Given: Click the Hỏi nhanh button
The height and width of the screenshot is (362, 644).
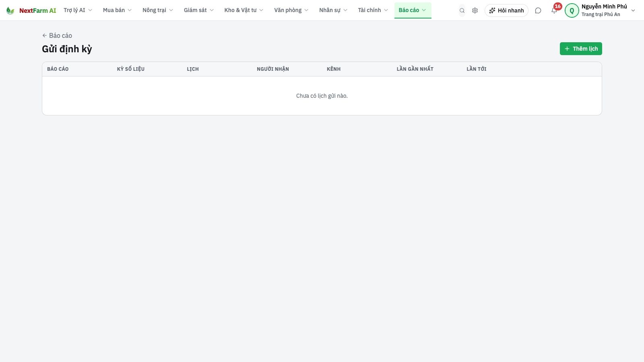Looking at the screenshot, I should (x=506, y=10).
